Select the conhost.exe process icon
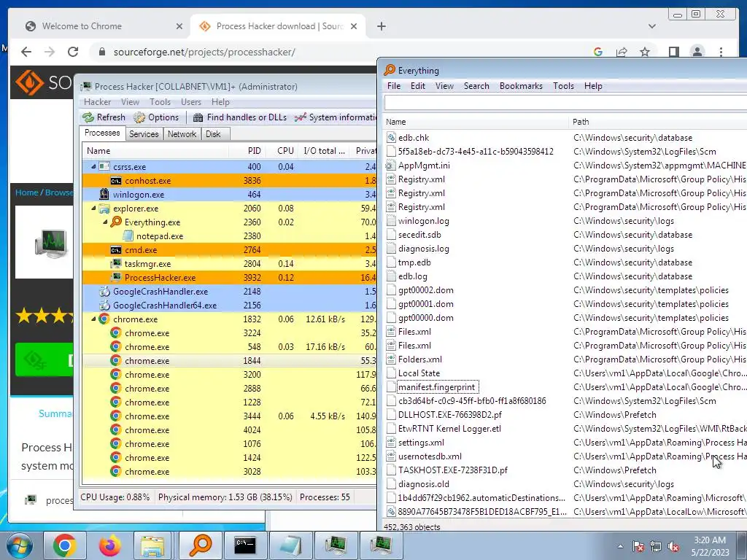This screenshot has width=747, height=560. click(x=116, y=181)
